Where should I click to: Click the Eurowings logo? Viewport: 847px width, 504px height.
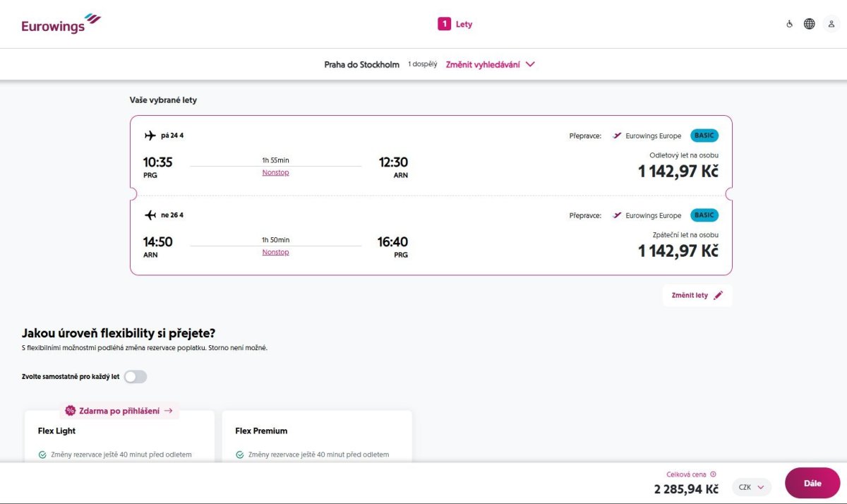click(61, 24)
